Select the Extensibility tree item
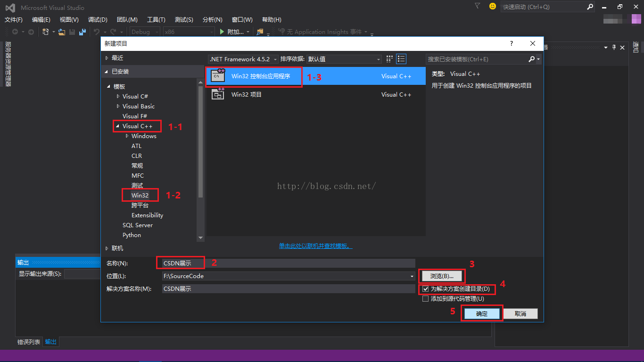This screenshot has width=644, height=362. 147,215
